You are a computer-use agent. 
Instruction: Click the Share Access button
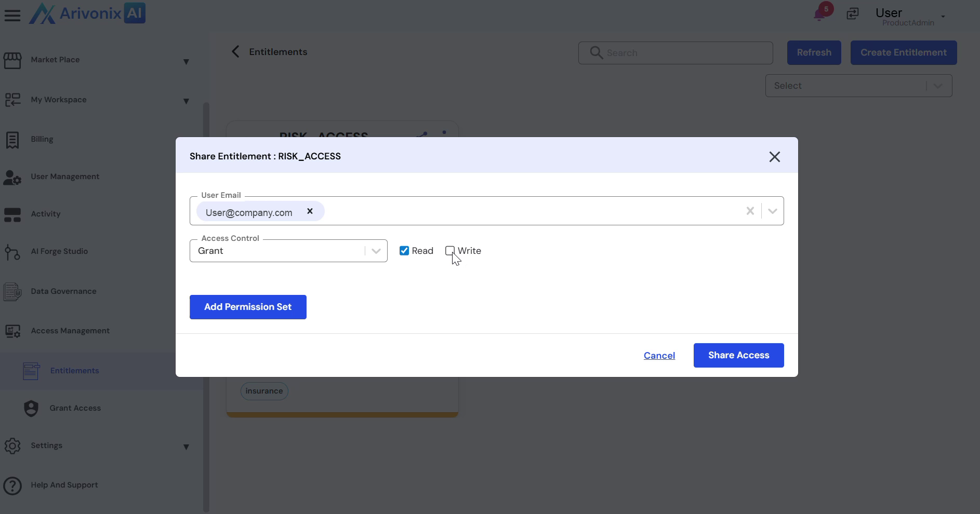[738, 355]
